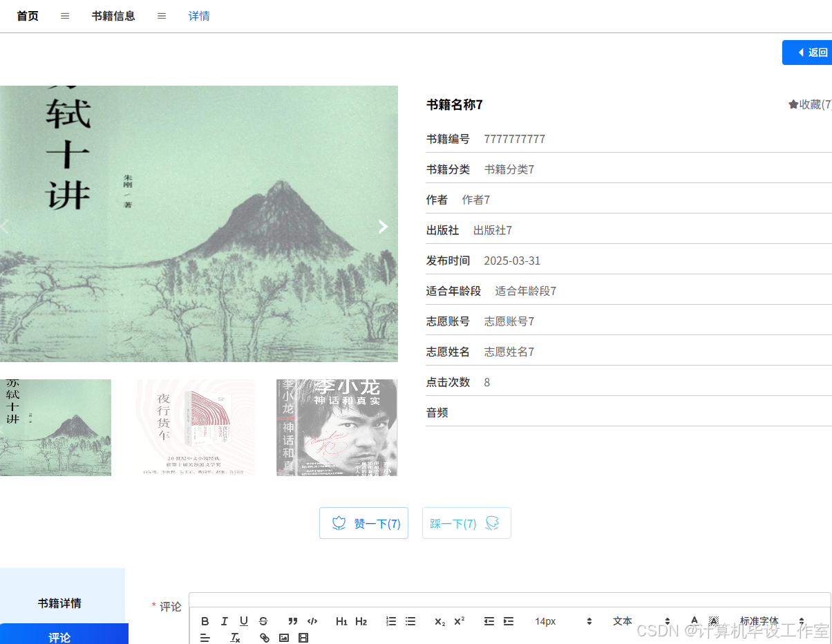Open the text background color picker
The height and width of the screenshot is (644, 832).
(714, 621)
